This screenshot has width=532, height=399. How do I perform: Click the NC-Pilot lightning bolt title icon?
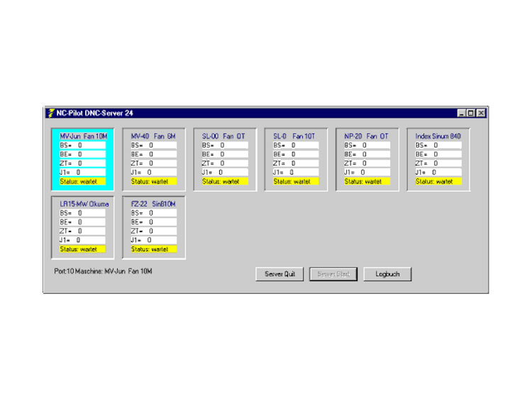click(50, 113)
